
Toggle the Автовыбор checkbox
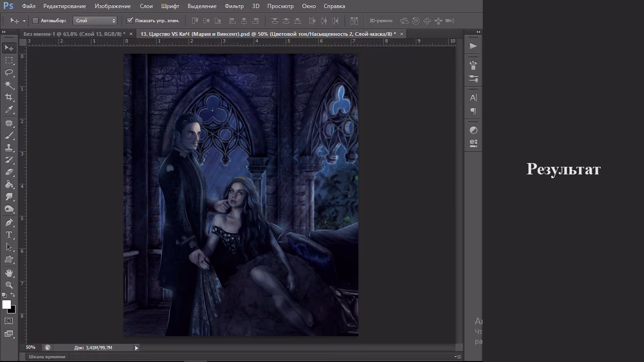[x=35, y=21]
